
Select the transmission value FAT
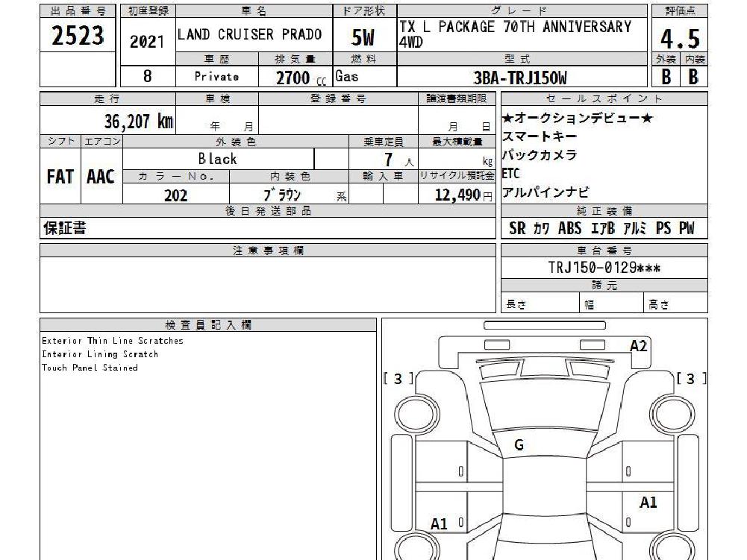pos(60,177)
